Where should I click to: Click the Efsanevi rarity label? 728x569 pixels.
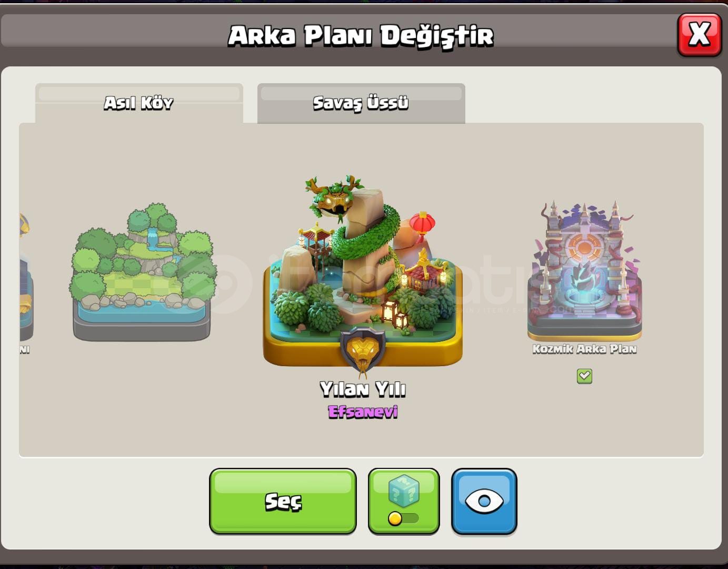tap(363, 411)
